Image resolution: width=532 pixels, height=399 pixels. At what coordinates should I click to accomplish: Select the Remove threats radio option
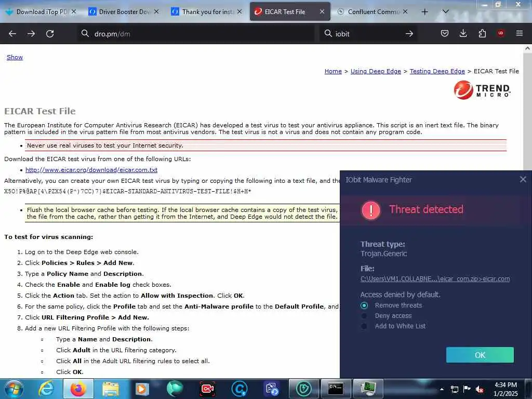(364, 305)
